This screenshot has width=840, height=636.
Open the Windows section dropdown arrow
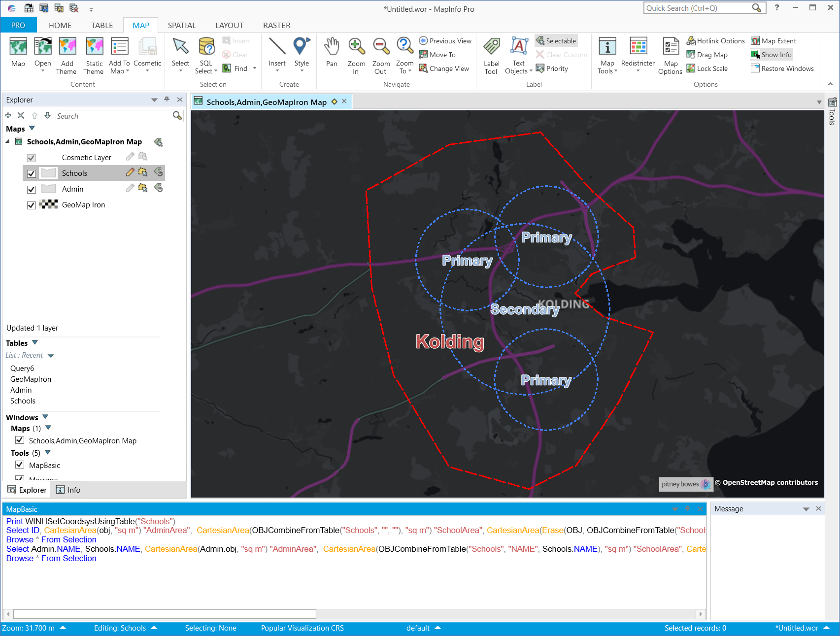[x=45, y=417]
